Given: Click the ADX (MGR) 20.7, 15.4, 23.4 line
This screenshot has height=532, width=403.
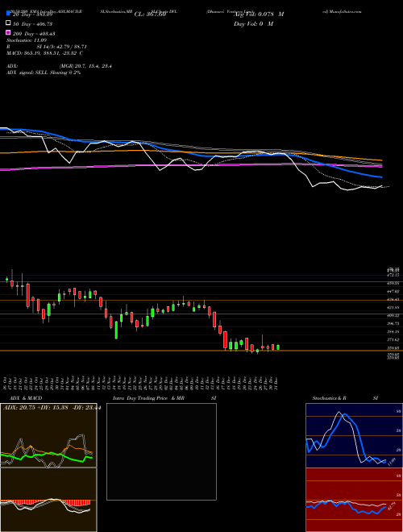Looking at the screenshot, I should click(59, 66).
